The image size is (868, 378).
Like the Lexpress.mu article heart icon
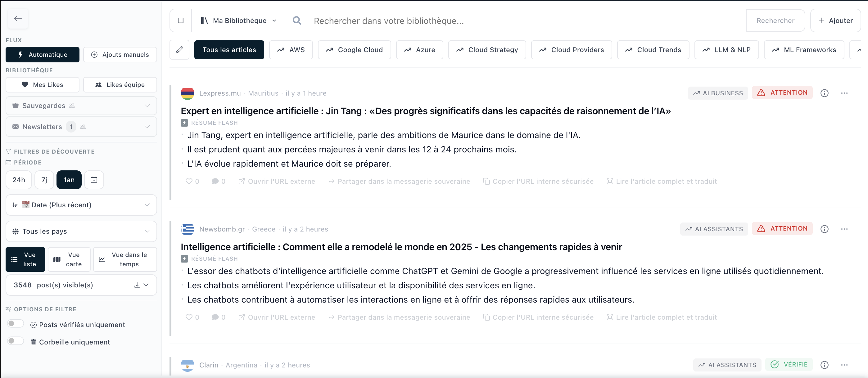(x=189, y=181)
